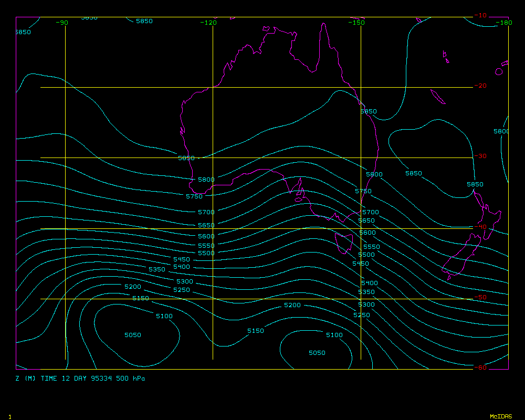Click the -30 latitude label

pyautogui.click(x=480, y=156)
